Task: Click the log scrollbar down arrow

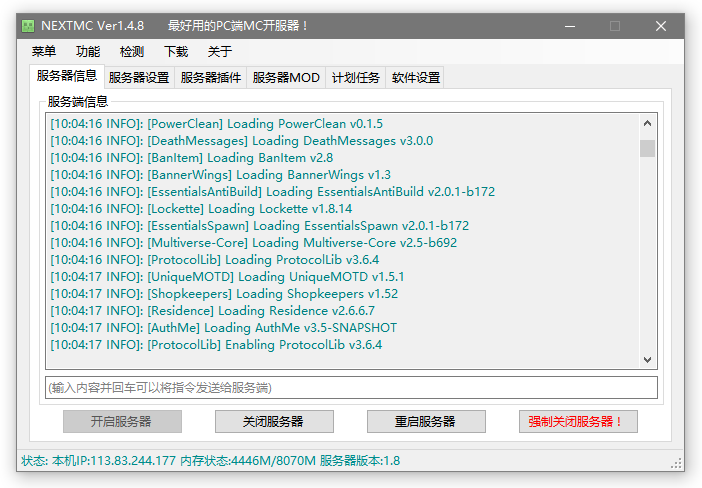Action: click(x=647, y=360)
